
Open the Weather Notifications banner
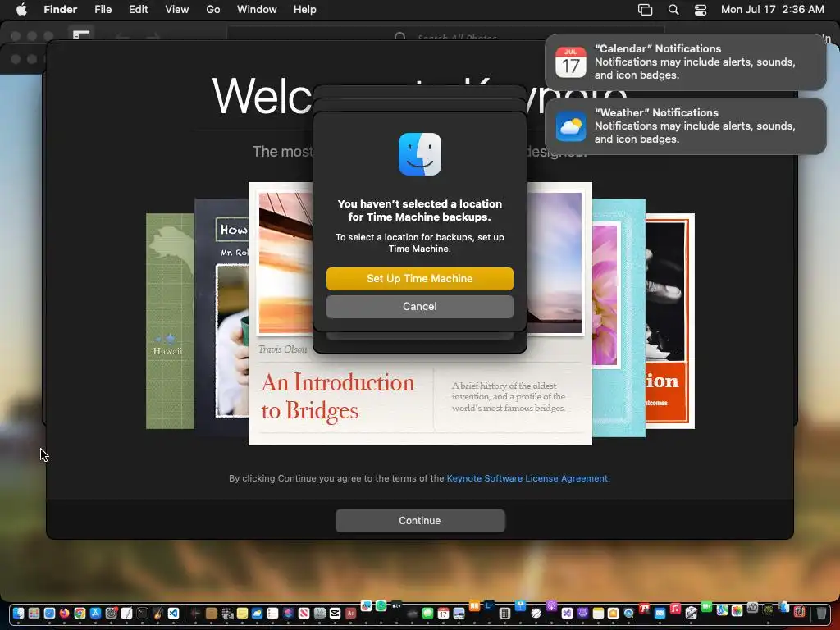[685, 126]
